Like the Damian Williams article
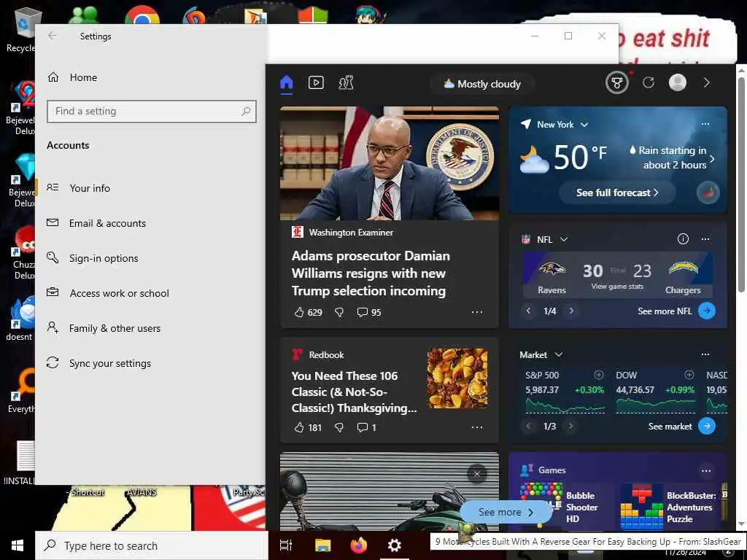Screen dimensions: 747x560 307,312
